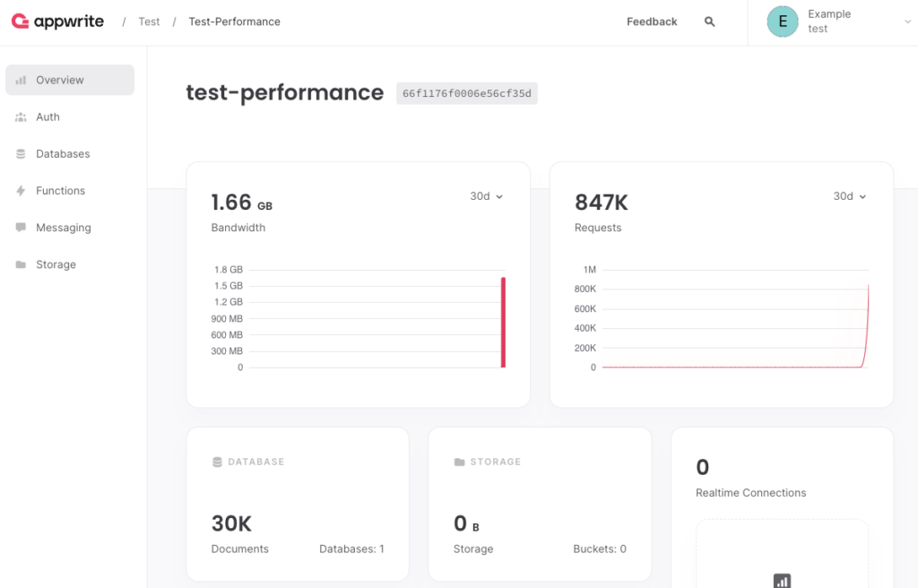Click the Messaging chat bubble icon
Screen dimensions: 918x588
point(21,228)
